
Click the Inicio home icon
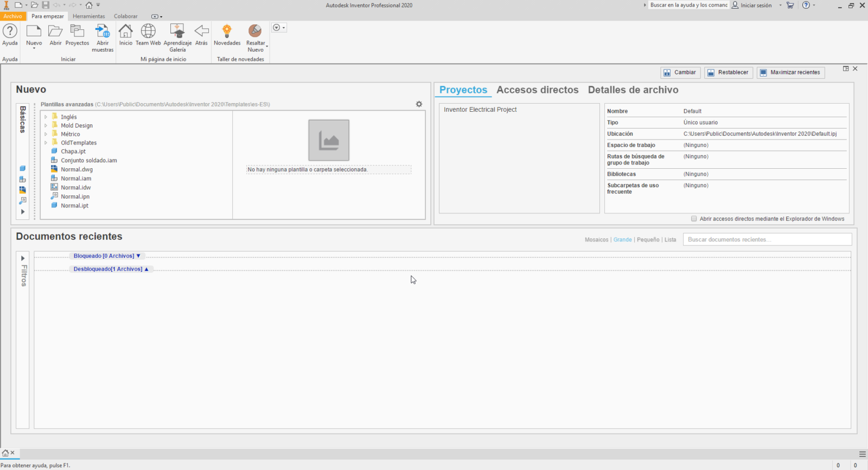[125, 32]
